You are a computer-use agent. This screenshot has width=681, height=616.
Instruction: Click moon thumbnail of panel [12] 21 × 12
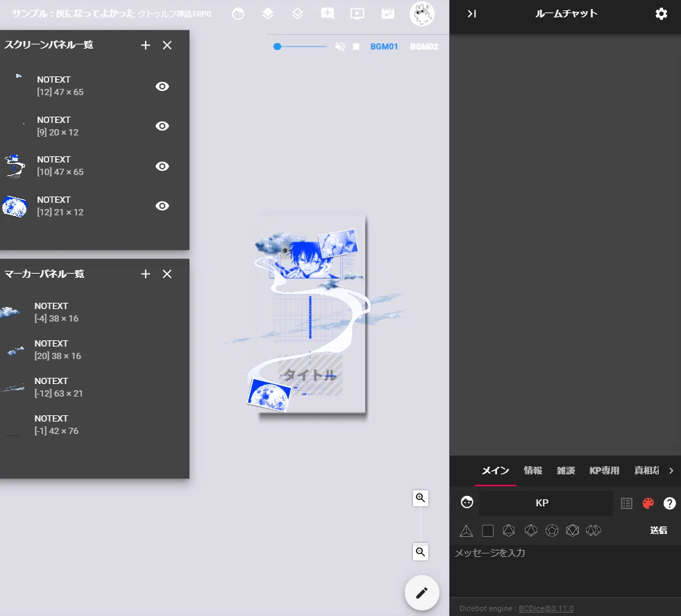click(15, 206)
